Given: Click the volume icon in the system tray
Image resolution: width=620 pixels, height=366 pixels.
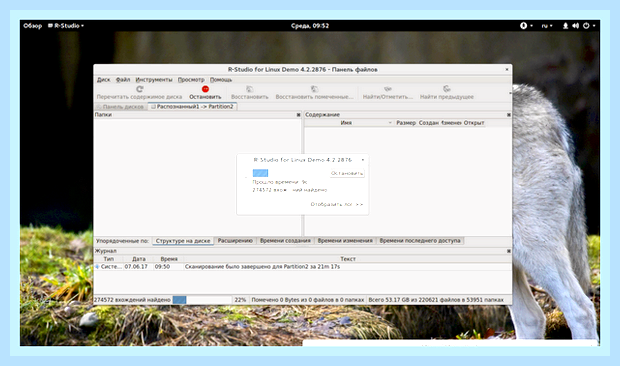Looking at the screenshot, I should click(575, 26).
